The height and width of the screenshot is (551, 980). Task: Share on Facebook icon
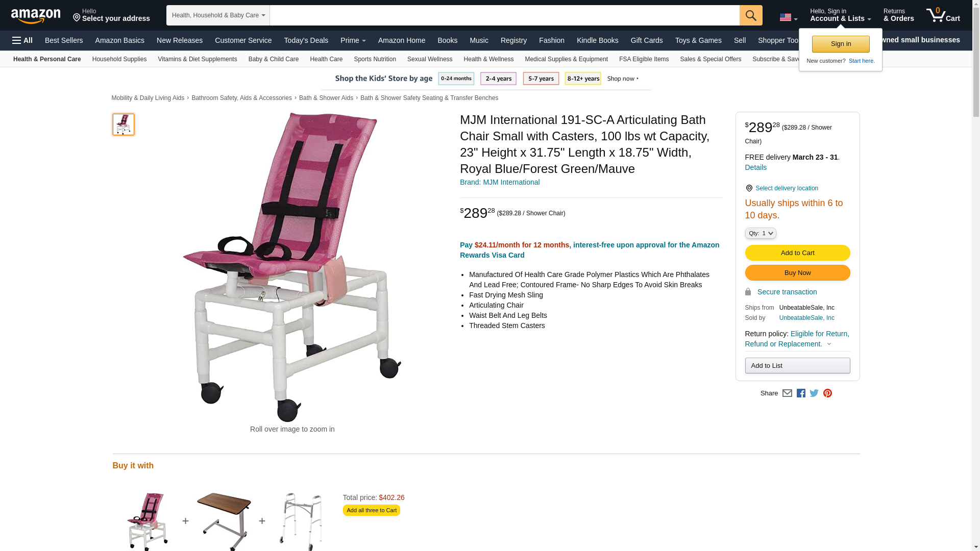(x=800, y=393)
